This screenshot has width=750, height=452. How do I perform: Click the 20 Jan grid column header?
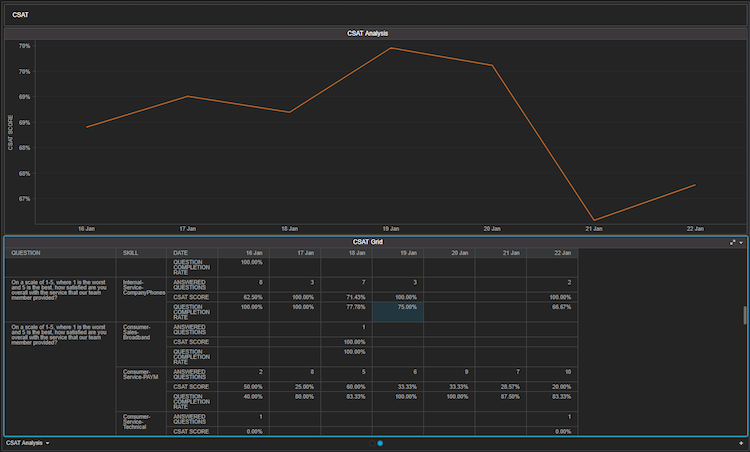(x=449, y=253)
